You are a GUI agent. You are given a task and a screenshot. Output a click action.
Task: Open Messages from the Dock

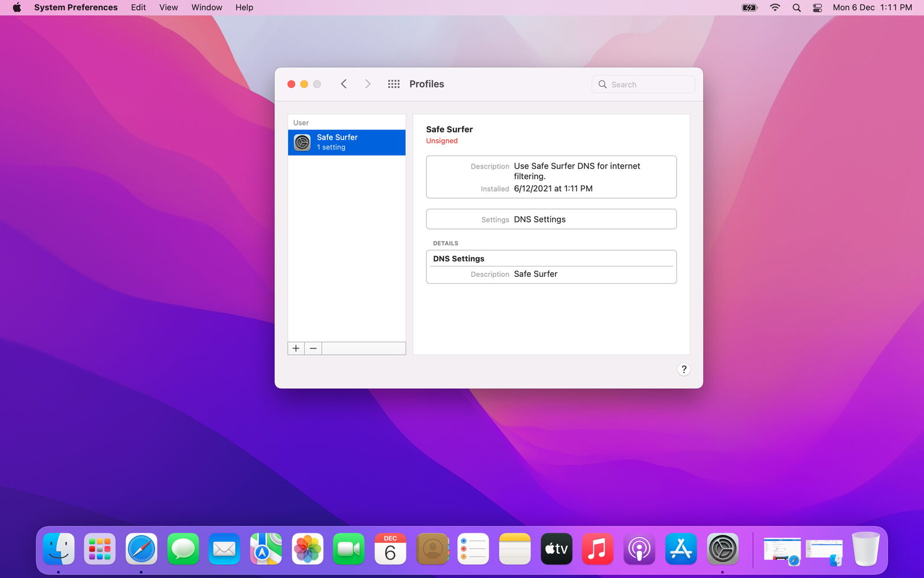pyautogui.click(x=183, y=549)
